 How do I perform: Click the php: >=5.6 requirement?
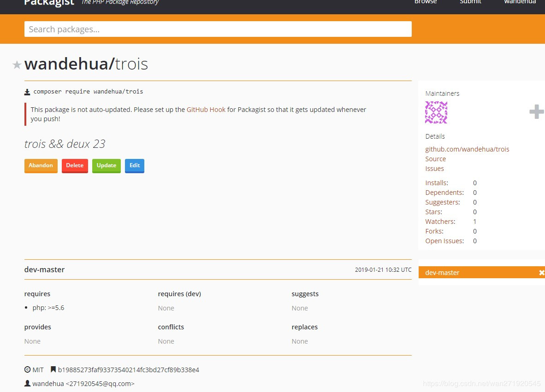[x=48, y=308]
